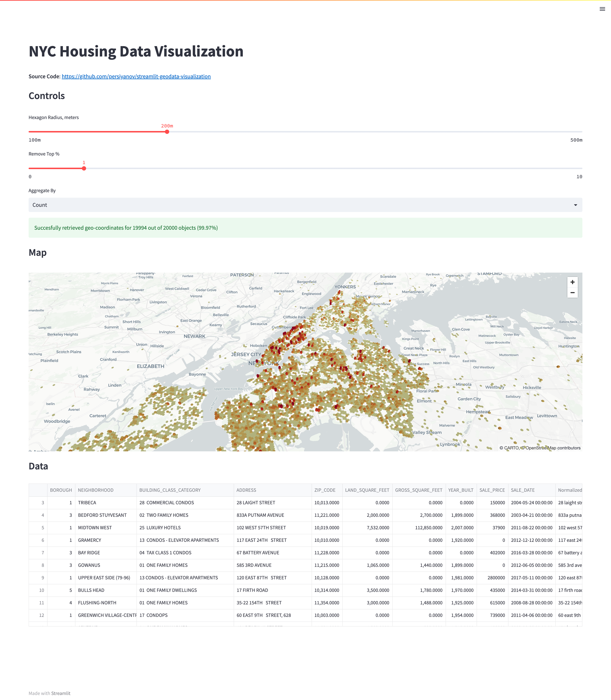Expand the Aggregate By dropdown arrow
Screen dimensions: 611x700
point(575,205)
